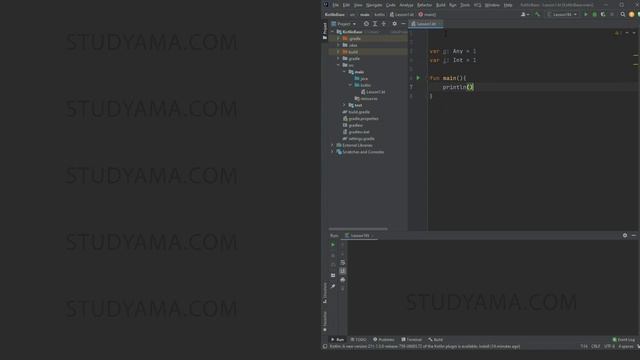Expand the test folder in tree

tap(344, 105)
